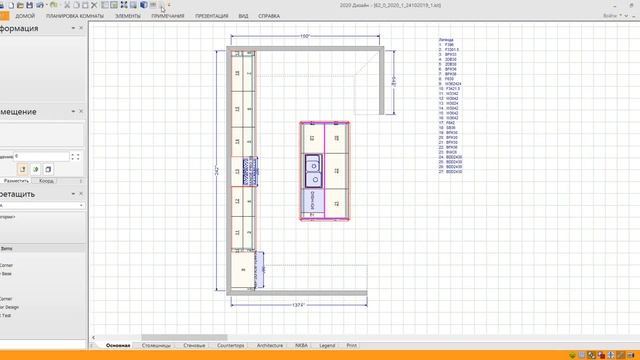
Task: Open the quick toolbar customize arrow
Action: pos(169,5)
